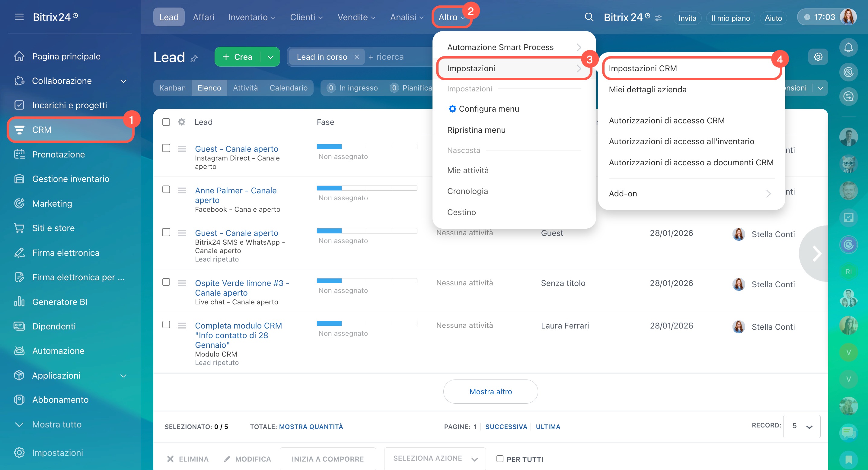Check the Anne Palmer lead checkbox
The height and width of the screenshot is (470, 868).
click(x=166, y=189)
